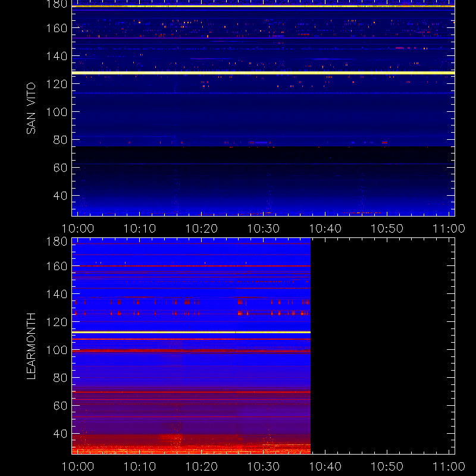Image resolution: width=476 pixels, height=476 pixels.
Task: Click the 10:20 time label under San Vito plot
Action: [202, 228]
